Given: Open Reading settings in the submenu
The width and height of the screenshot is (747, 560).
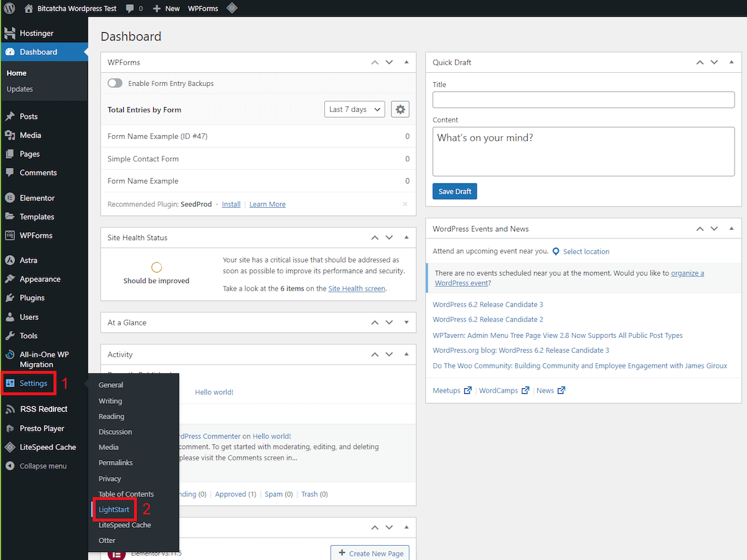Looking at the screenshot, I should click(111, 416).
